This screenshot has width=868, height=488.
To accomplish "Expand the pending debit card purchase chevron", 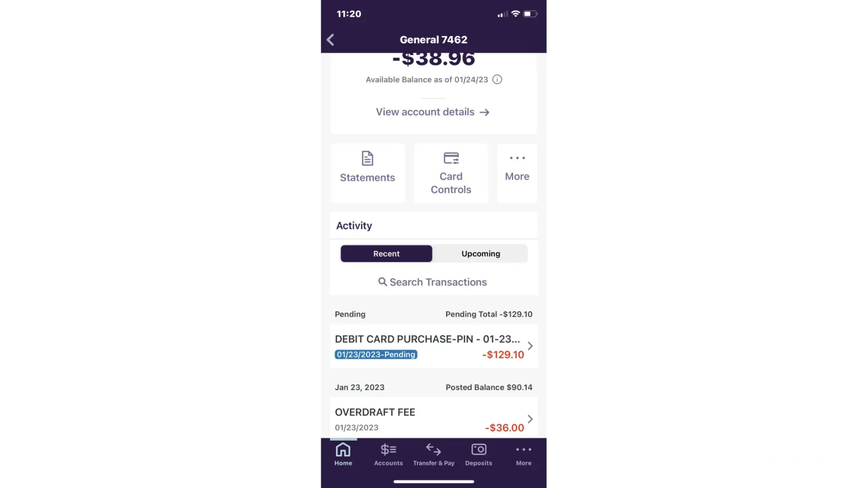I will [530, 346].
